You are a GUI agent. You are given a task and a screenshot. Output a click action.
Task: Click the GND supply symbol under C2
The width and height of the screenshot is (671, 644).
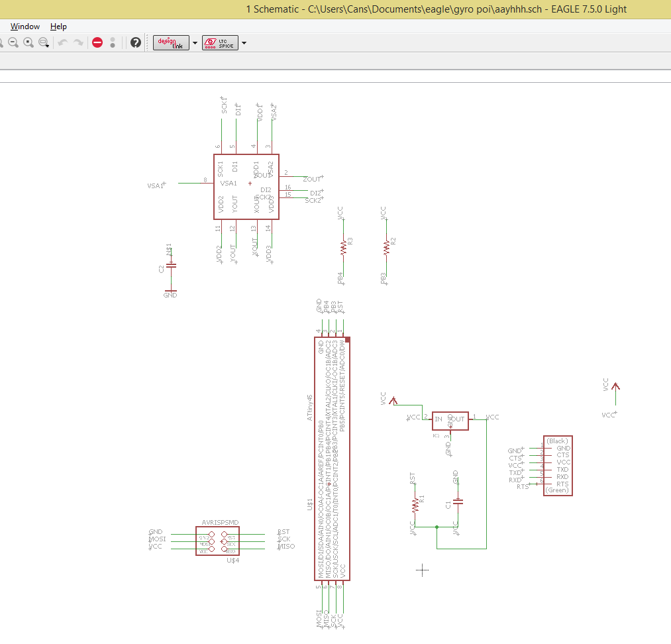(170, 293)
